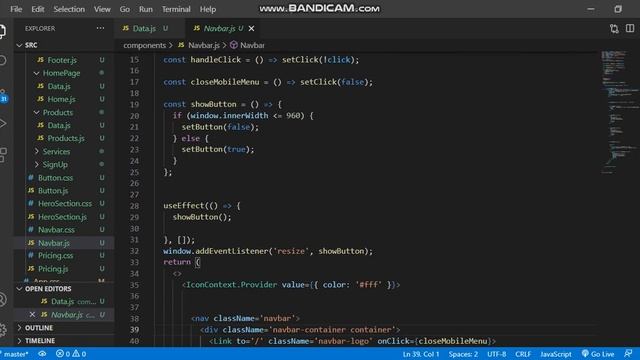Open Pricing.js in the explorer
This screenshot has height=360, width=640.
[x=53, y=269]
